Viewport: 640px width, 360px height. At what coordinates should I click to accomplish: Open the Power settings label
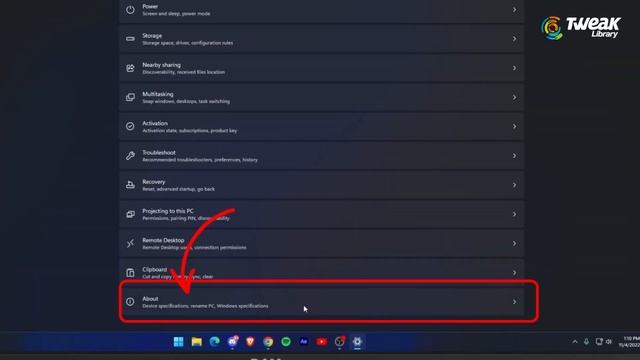pos(150,7)
